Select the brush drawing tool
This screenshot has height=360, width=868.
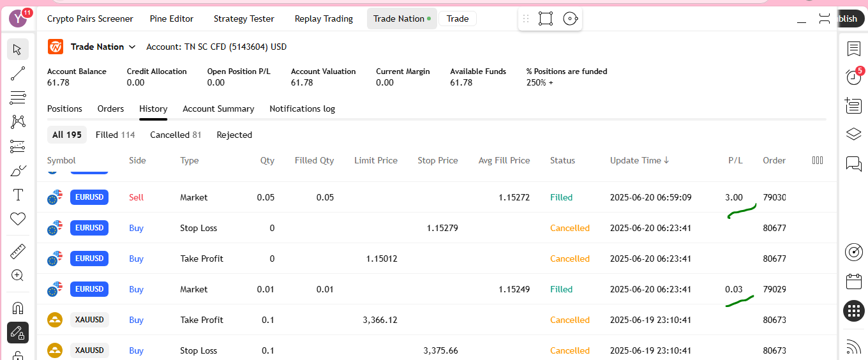(x=18, y=170)
